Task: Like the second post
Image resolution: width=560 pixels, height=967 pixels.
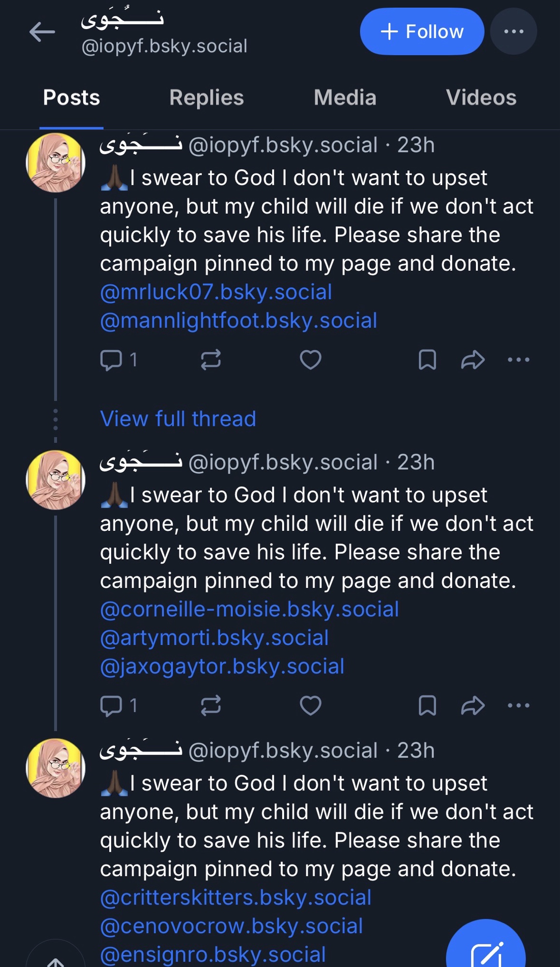Action: 310,705
